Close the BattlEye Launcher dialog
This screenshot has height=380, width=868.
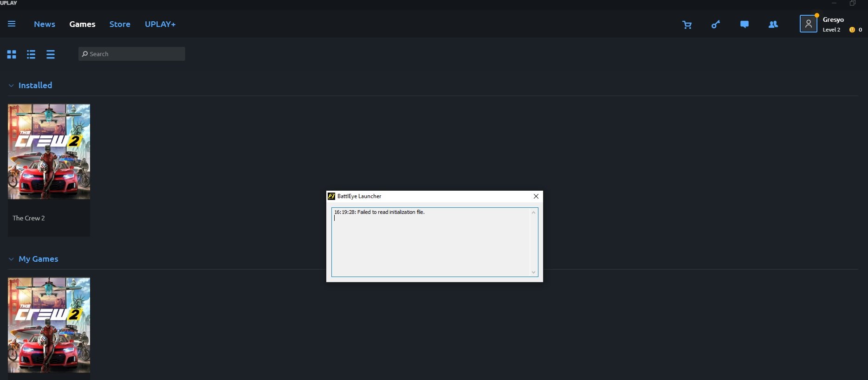pos(536,196)
